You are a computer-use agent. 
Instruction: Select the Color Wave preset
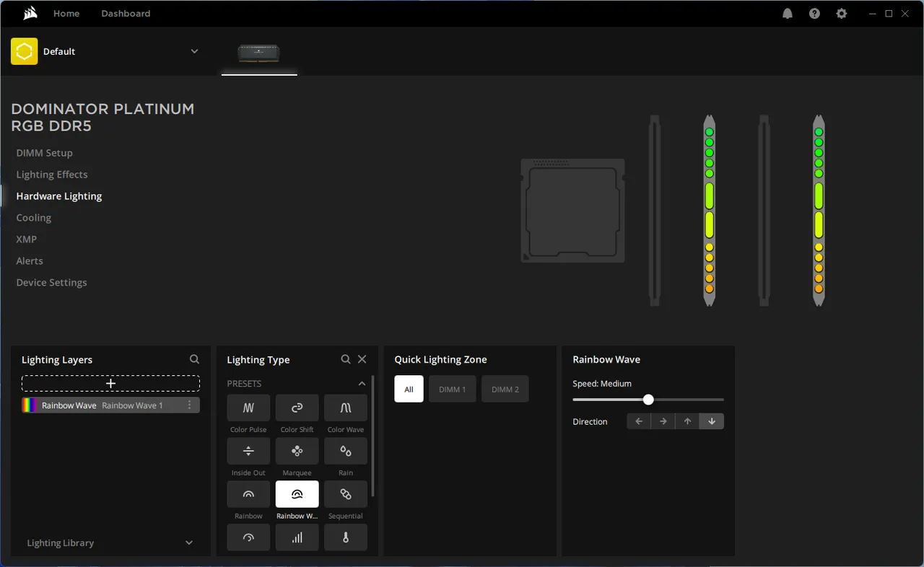point(346,408)
